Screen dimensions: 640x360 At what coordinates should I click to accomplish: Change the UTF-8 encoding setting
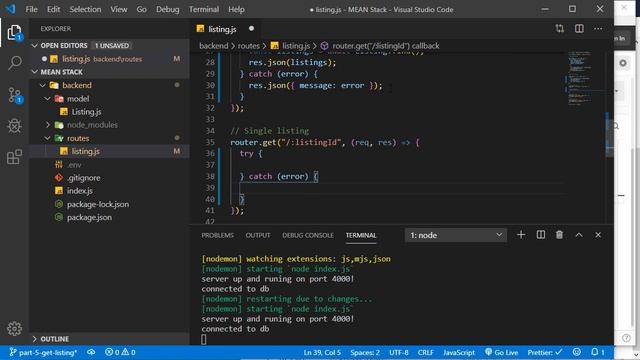(398, 352)
